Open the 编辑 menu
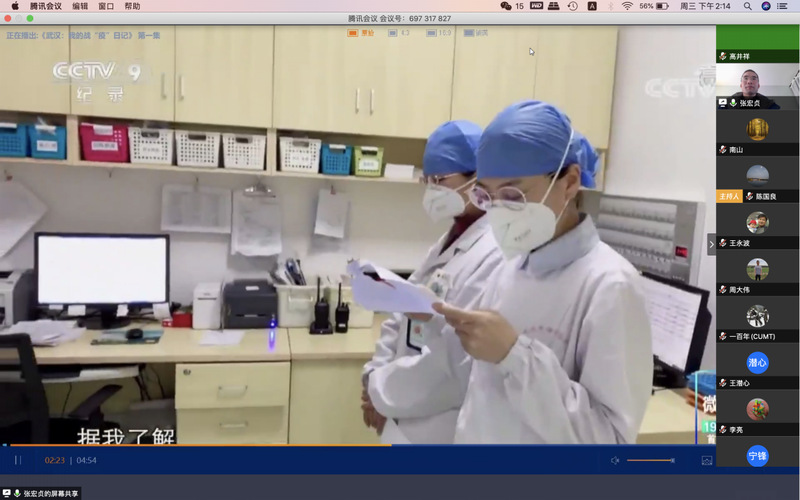 [x=80, y=6]
